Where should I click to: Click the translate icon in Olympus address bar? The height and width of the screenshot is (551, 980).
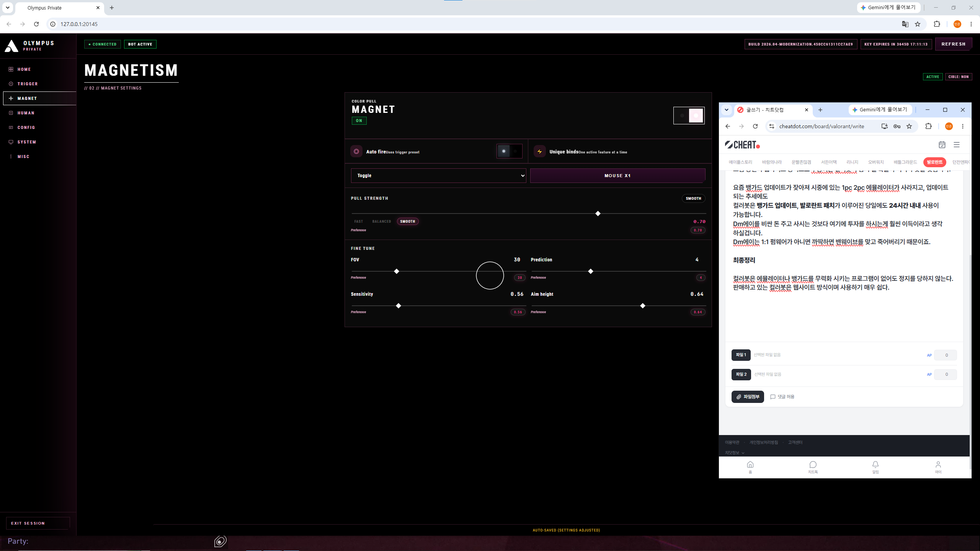[905, 24]
